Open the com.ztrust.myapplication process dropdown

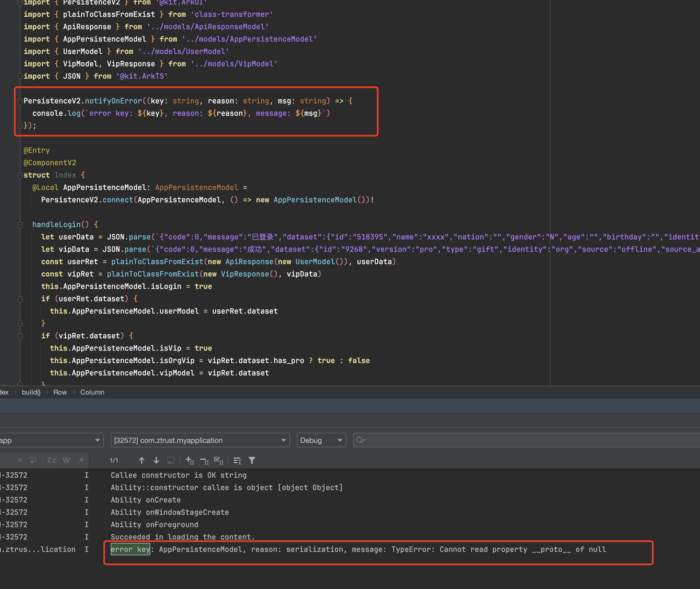point(200,440)
